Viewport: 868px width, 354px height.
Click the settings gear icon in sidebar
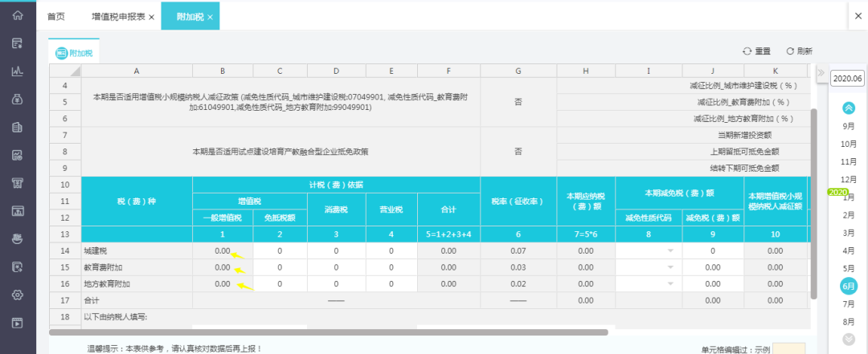[x=17, y=295]
